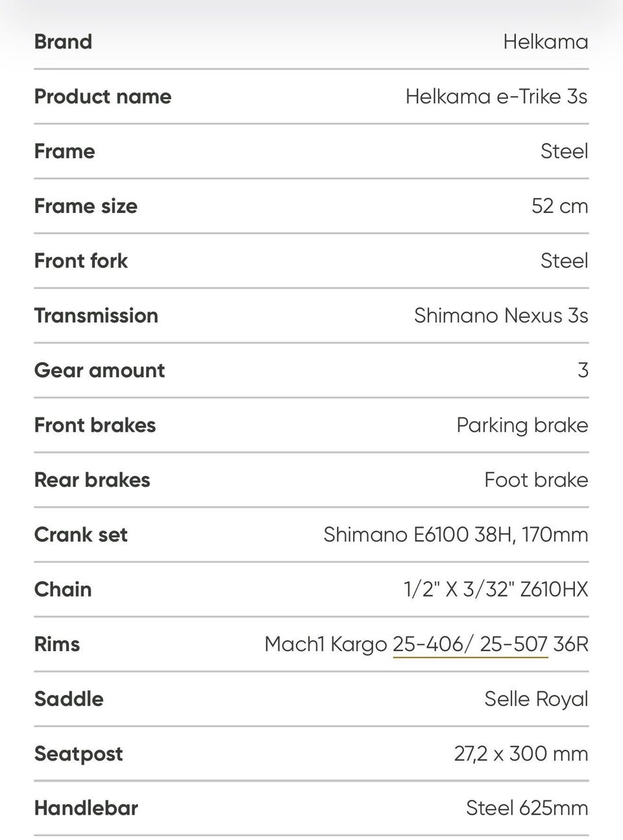This screenshot has width=623, height=840.
Task: Tap the Rear brakes label
Action: point(92,480)
